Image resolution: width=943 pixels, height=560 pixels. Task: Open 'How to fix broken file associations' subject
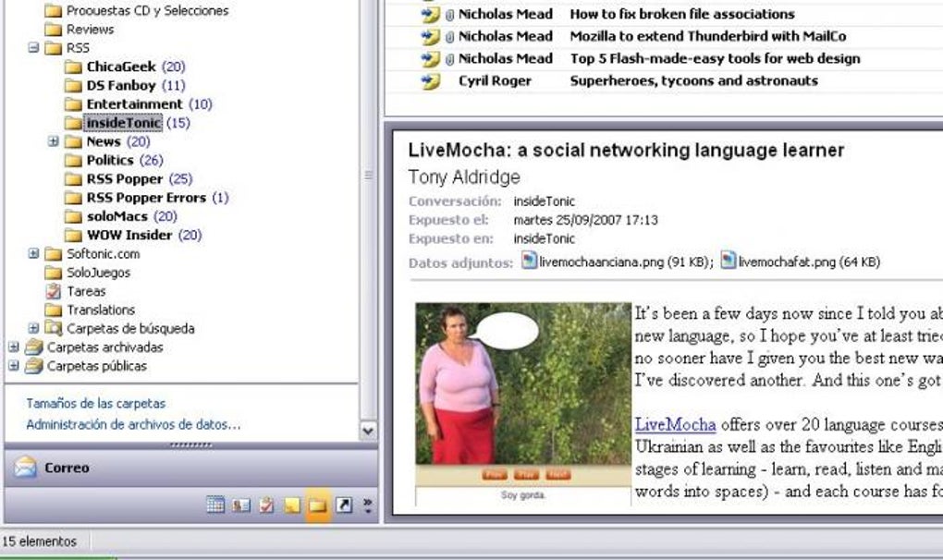pyautogui.click(x=682, y=14)
